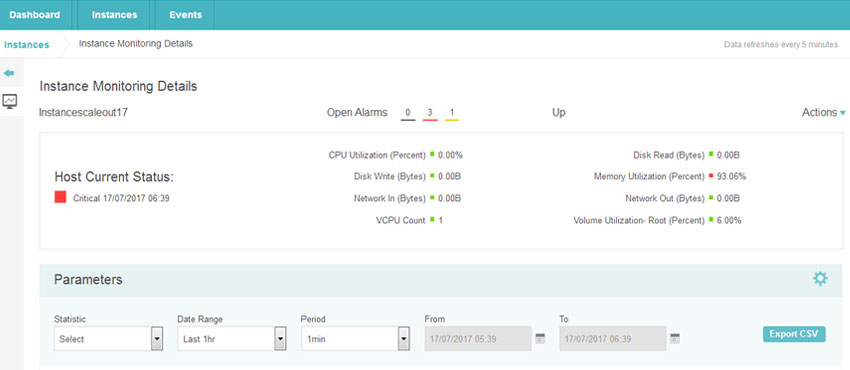The image size is (850, 370).
Task: Switch to the Instances tab
Action: tap(114, 15)
